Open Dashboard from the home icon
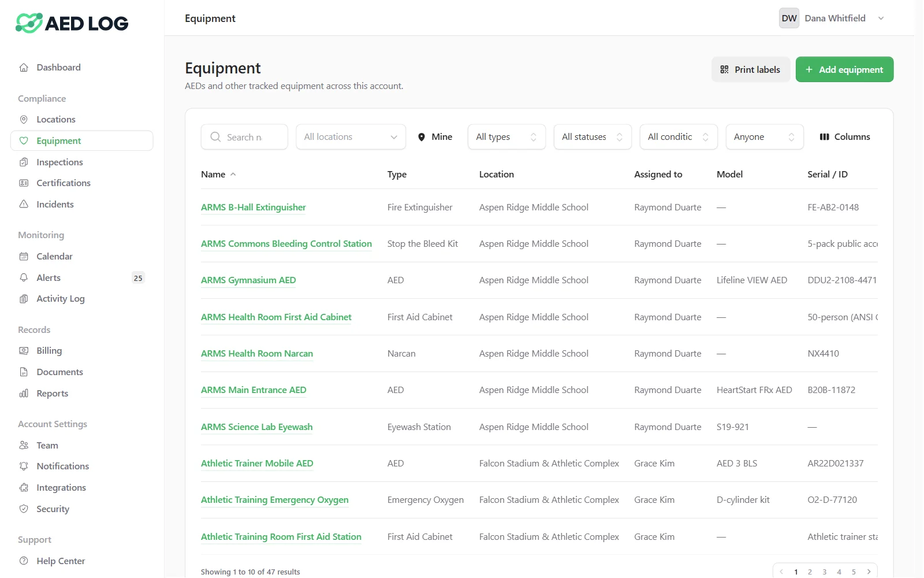Viewport: 924px width, 578px height. coord(24,68)
